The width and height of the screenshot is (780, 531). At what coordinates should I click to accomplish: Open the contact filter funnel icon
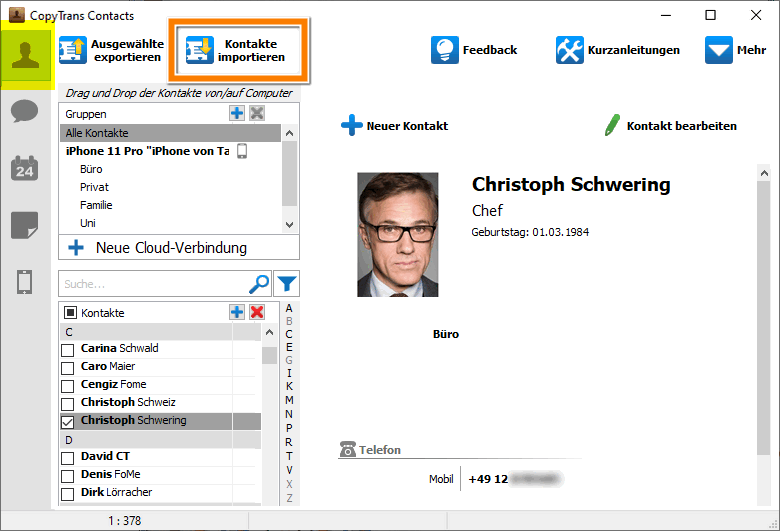pyautogui.click(x=287, y=284)
